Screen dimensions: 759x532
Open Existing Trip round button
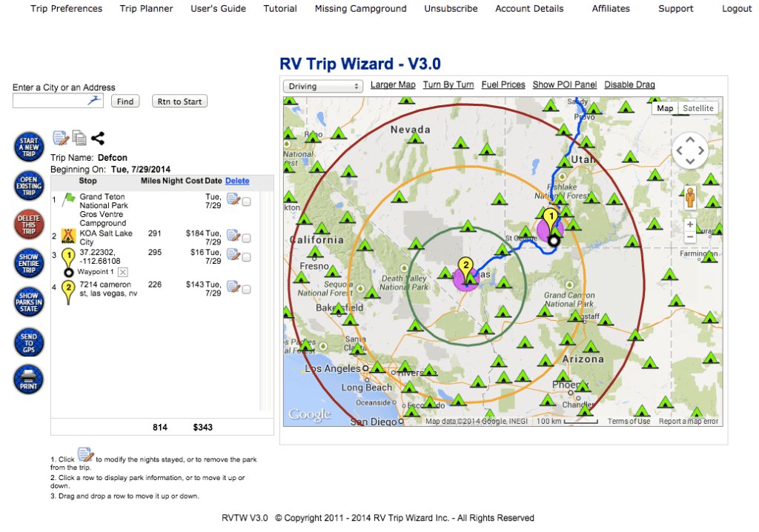(x=29, y=185)
